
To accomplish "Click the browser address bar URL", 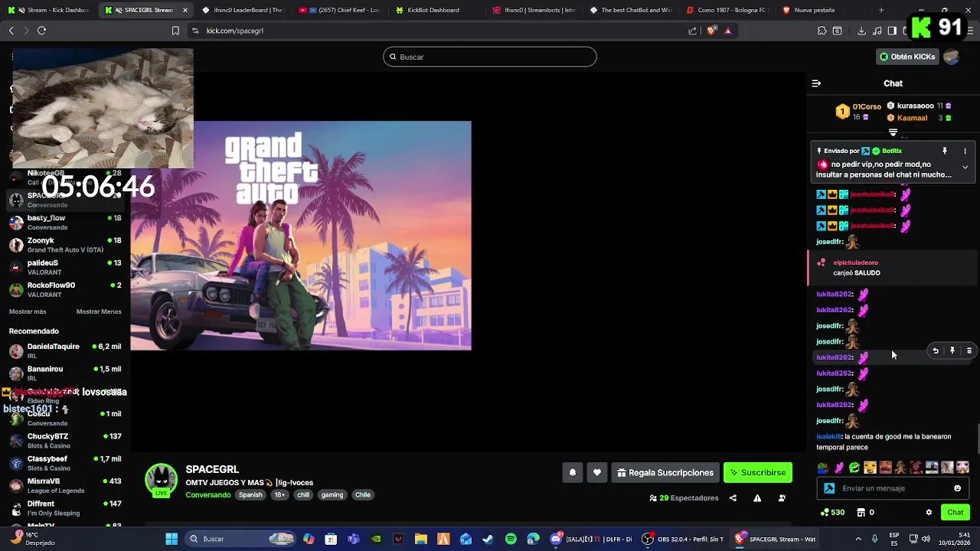I will point(235,31).
